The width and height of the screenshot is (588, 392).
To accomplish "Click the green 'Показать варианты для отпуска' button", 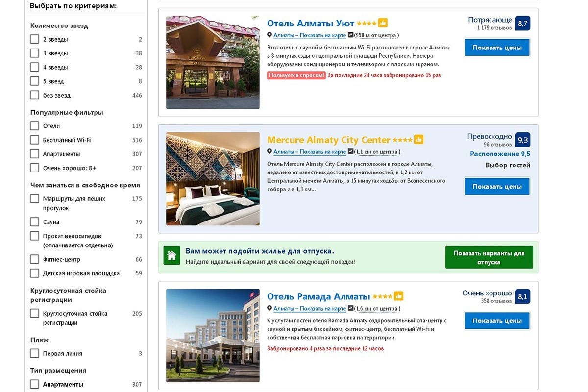I will click(x=489, y=257).
